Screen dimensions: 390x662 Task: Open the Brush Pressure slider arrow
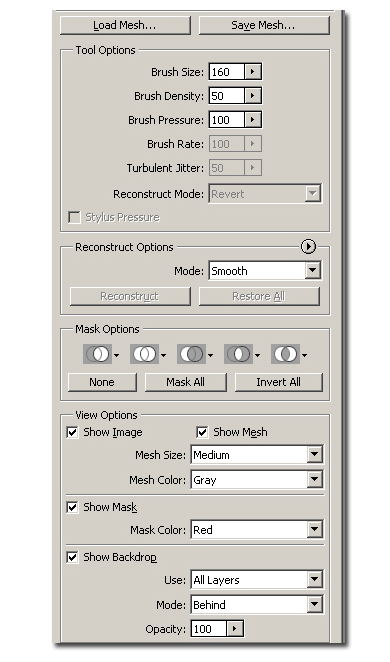253,120
